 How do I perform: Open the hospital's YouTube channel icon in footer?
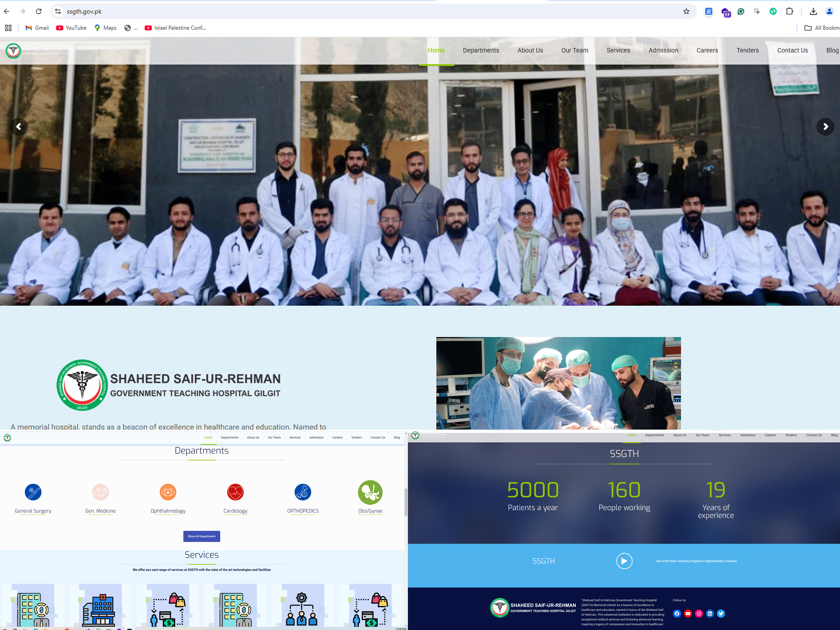[x=688, y=613]
